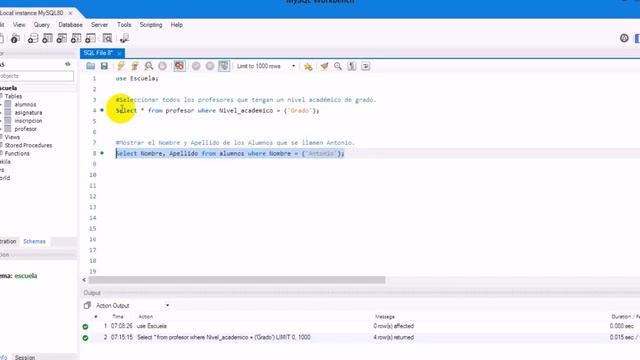This screenshot has width=640, height=360.
Task: Open the Limit to 1000 rows dropdown
Action: (266, 66)
